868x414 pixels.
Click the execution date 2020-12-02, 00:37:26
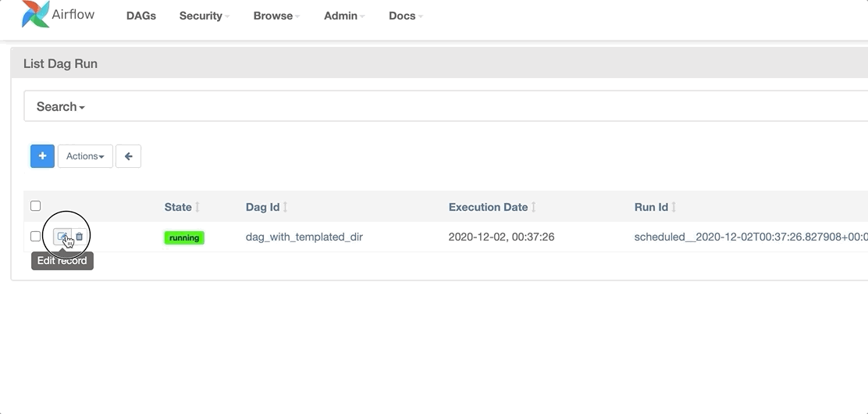point(502,237)
